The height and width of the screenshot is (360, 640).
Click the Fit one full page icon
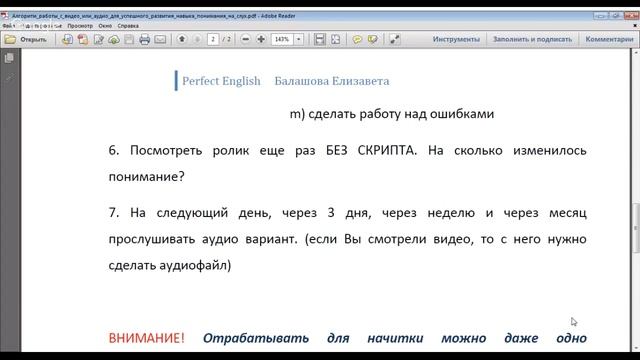[336, 39]
